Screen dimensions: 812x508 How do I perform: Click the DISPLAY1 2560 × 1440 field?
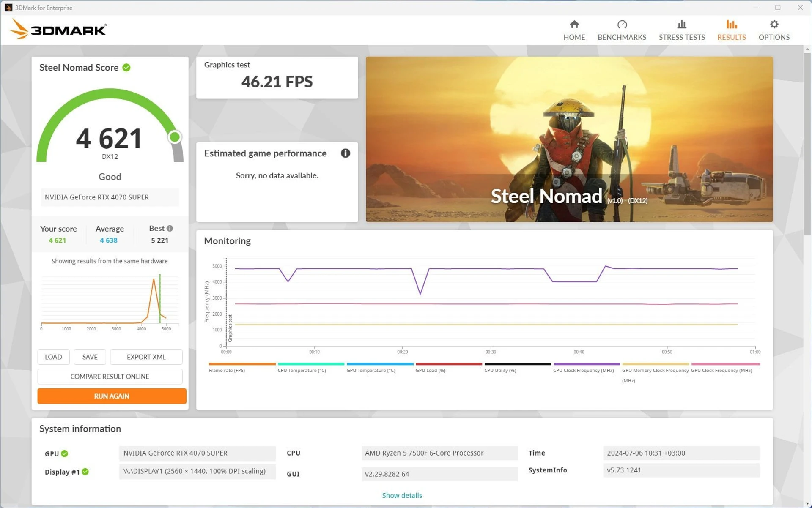tap(197, 471)
